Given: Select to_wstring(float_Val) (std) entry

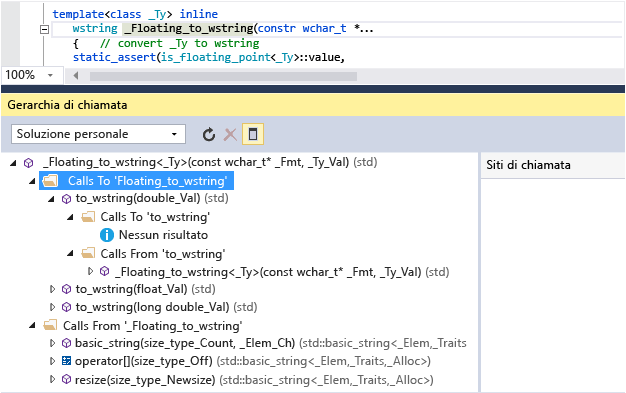Looking at the screenshot, I should (x=145, y=289).
